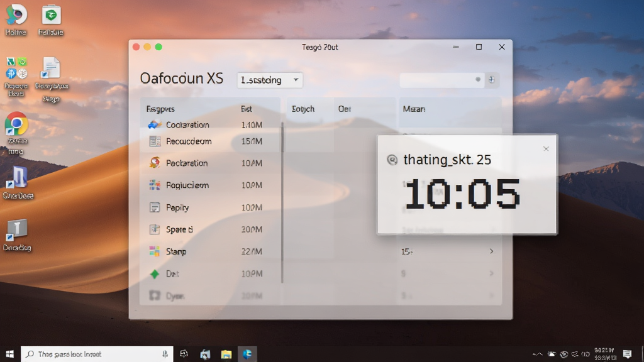The width and height of the screenshot is (644, 362).
Task: Click the Recuɔdeom row icon
Action: coord(155,141)
